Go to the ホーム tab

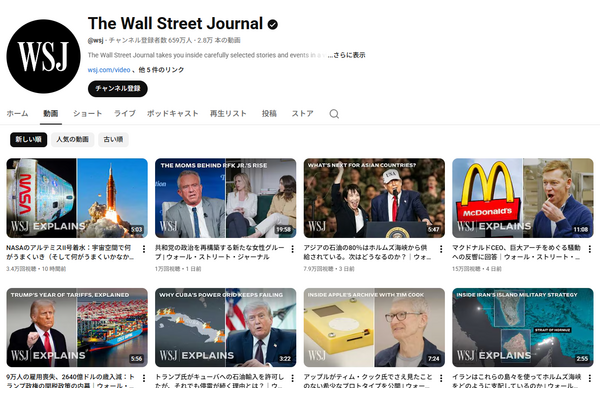pos(17,113)
